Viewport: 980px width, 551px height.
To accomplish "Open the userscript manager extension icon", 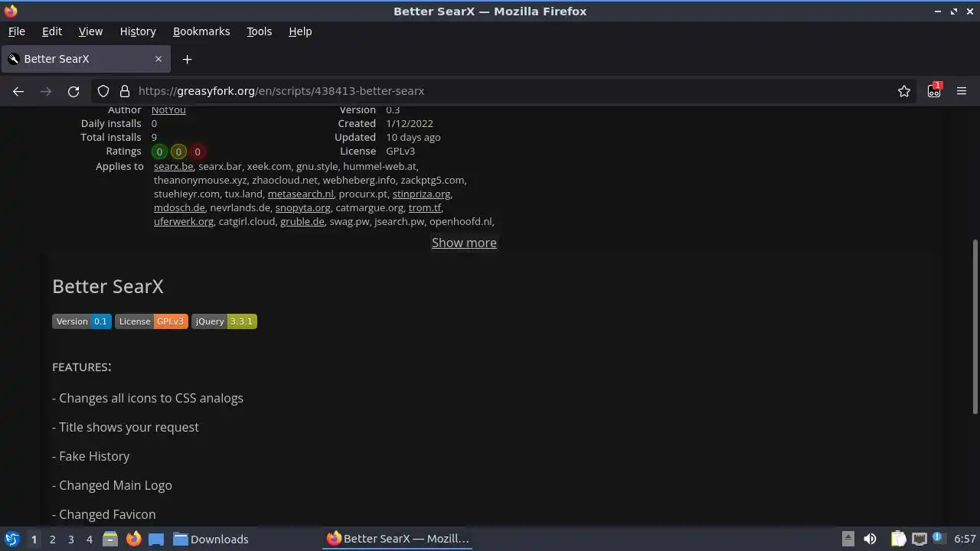I will [x=934, y=90].
